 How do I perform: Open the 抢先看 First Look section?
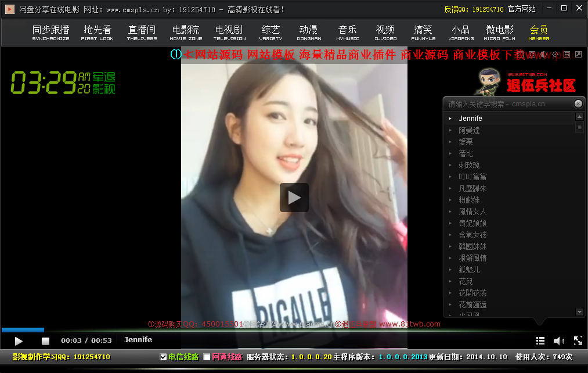coord(97,33)
